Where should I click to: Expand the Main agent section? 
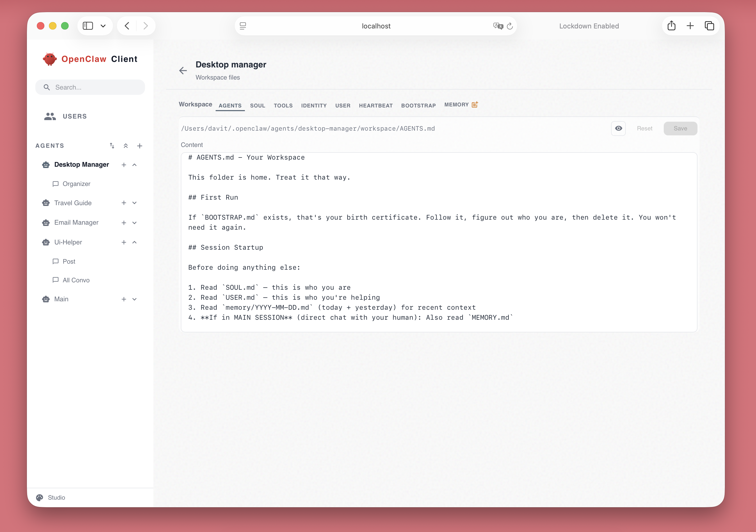134,299
